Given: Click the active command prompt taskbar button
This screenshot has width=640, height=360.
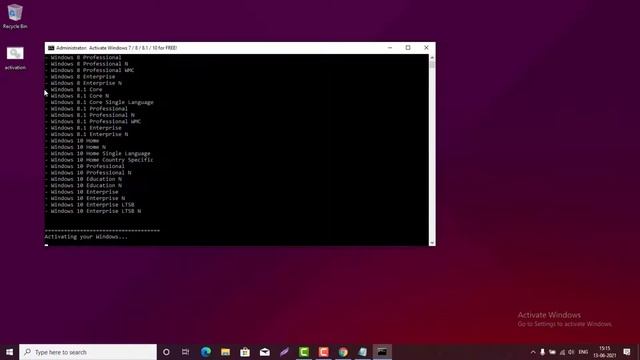Looking at the screenshot, I should coord(382,352).
